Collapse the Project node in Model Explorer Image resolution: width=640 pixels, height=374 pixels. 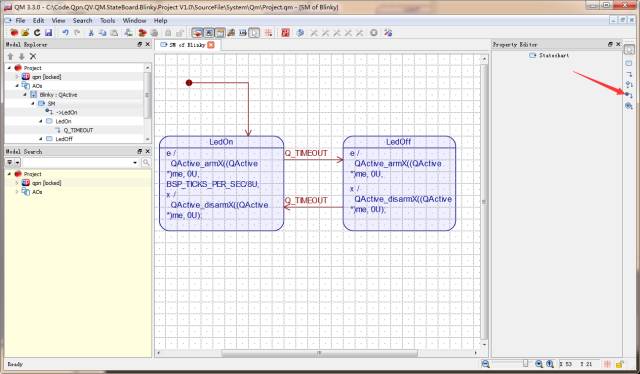click(x=9, y=68)
